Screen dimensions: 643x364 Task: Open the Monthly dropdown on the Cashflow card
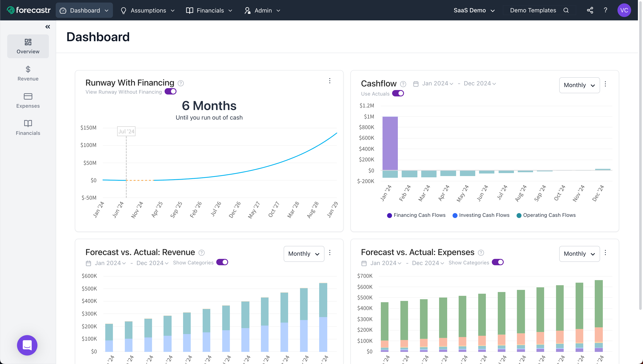point(579,85)
